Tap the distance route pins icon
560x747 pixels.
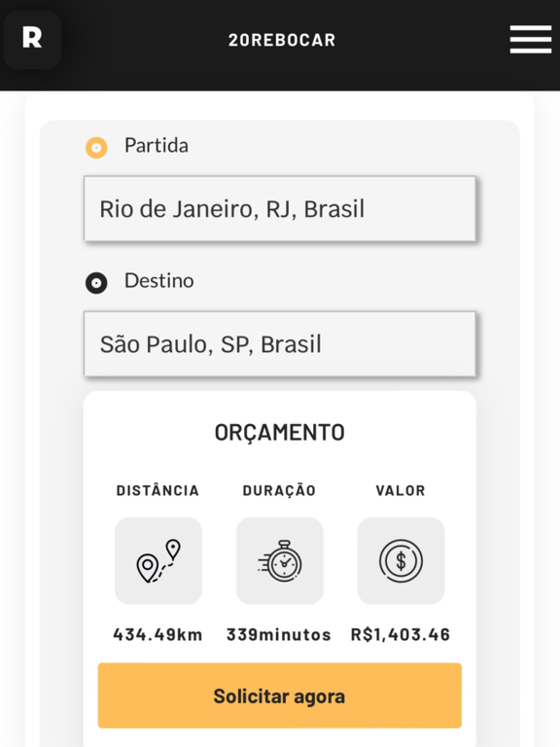(158, 560)
